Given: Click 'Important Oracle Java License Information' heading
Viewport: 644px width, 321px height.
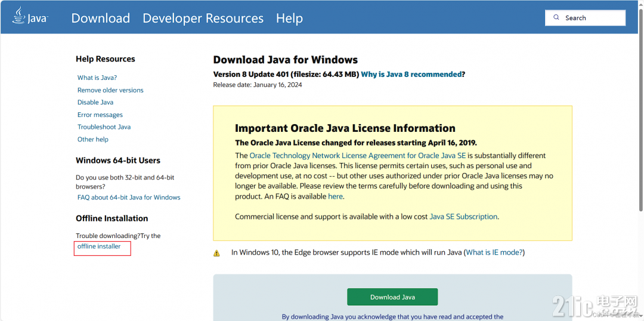Looking at the screenshot, I should [x=345, y=128].
